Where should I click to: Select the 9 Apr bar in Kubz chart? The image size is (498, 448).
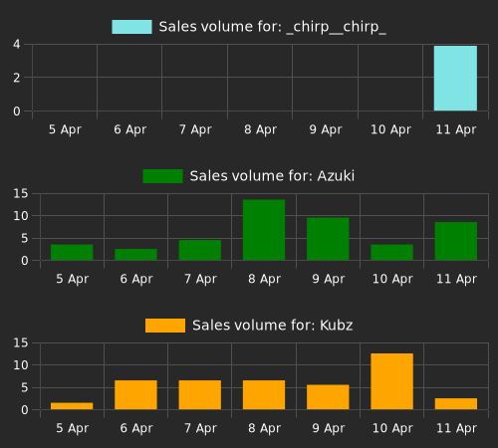[x=328, y=397]
